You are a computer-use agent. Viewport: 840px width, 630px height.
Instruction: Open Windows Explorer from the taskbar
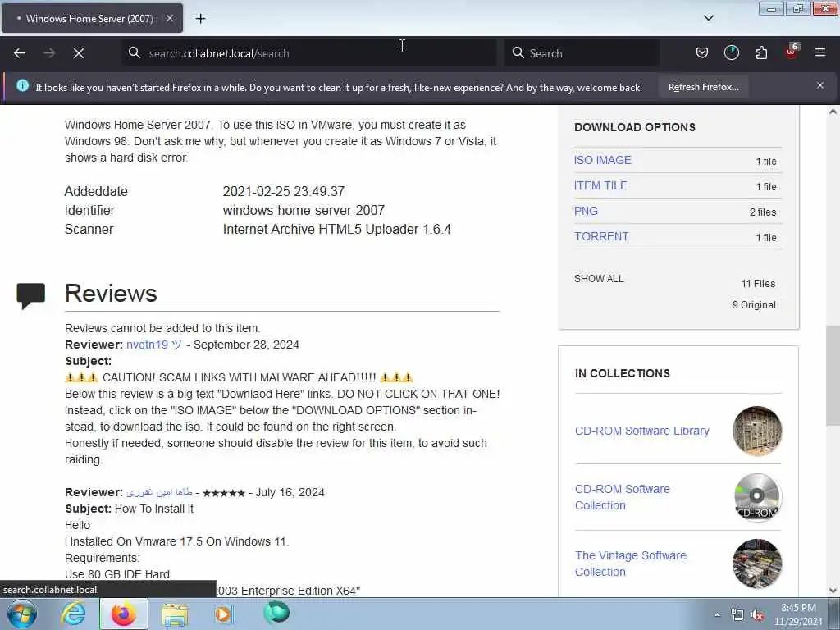pyautogui.click(x=175, y=614)
